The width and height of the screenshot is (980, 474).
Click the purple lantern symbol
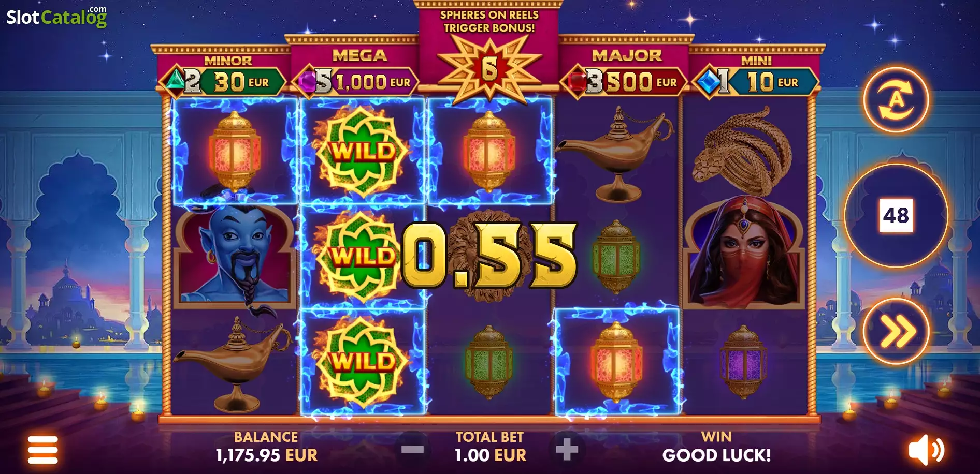743,361
